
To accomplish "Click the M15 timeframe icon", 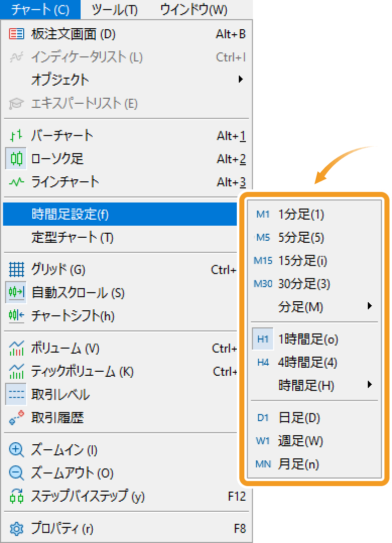I will pyautogui.click(x=263, y=260).
